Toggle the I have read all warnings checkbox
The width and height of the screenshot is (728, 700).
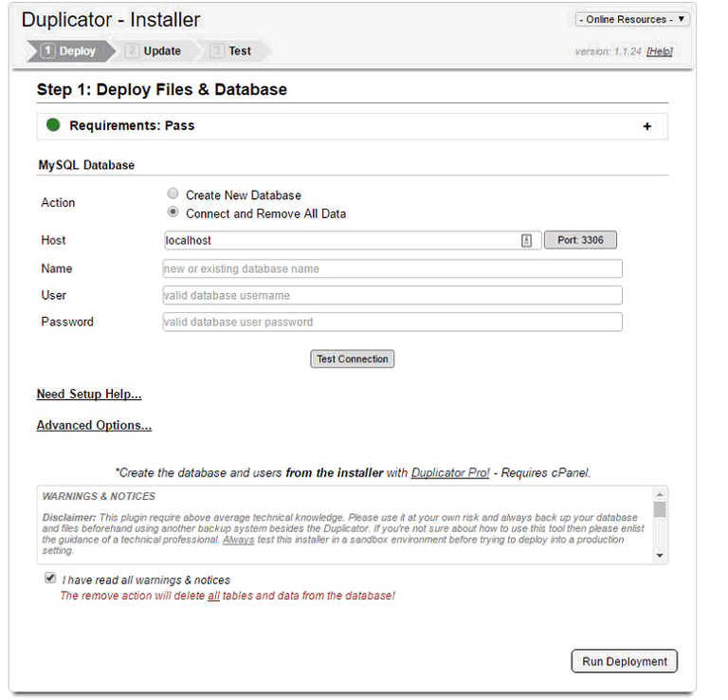pyautogui.click(x=50, y=578)
